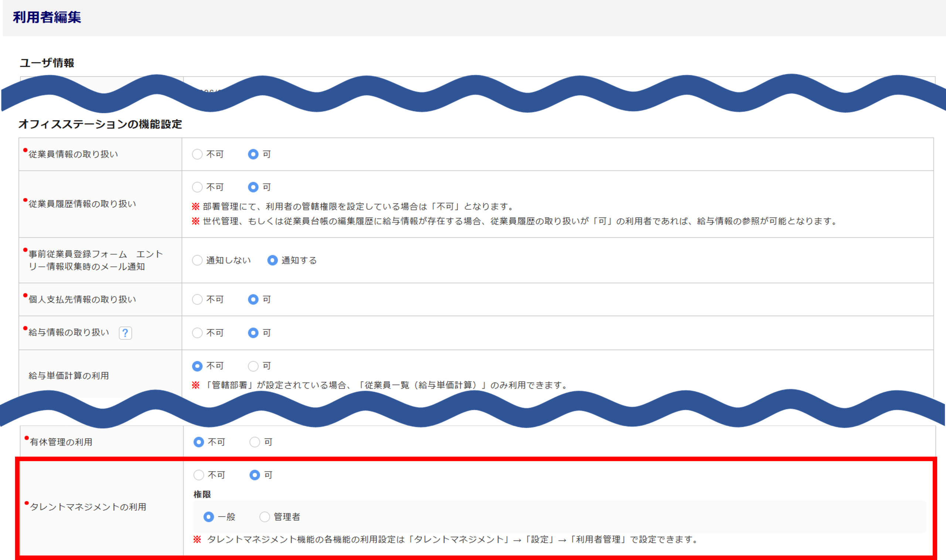Set 個人支払先情報の取り扱い to 可

253,299
